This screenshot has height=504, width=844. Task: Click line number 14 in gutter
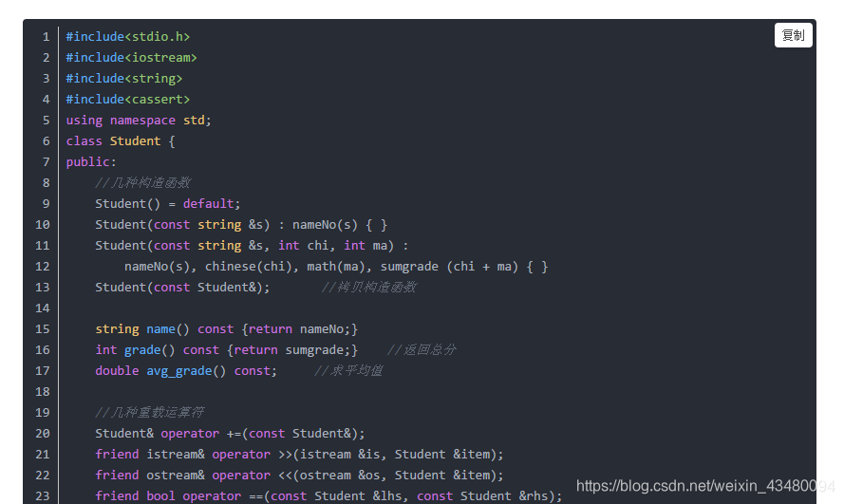(43, 308)
